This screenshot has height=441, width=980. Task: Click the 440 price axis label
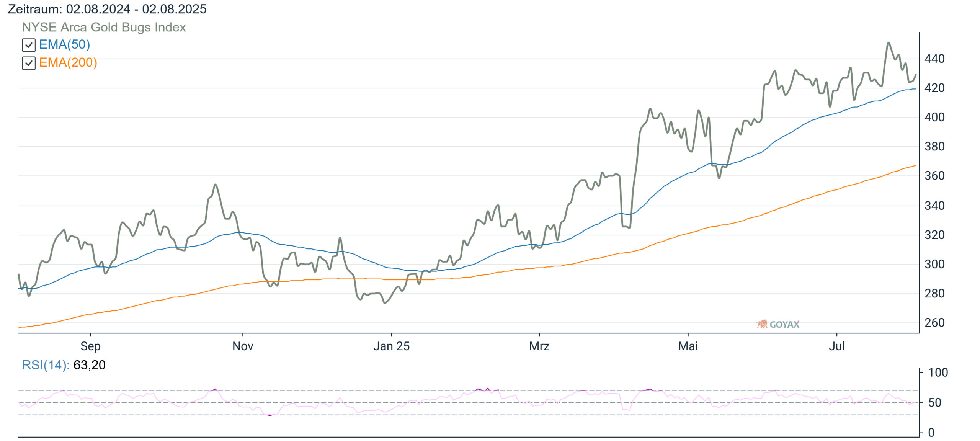(934, 59)
